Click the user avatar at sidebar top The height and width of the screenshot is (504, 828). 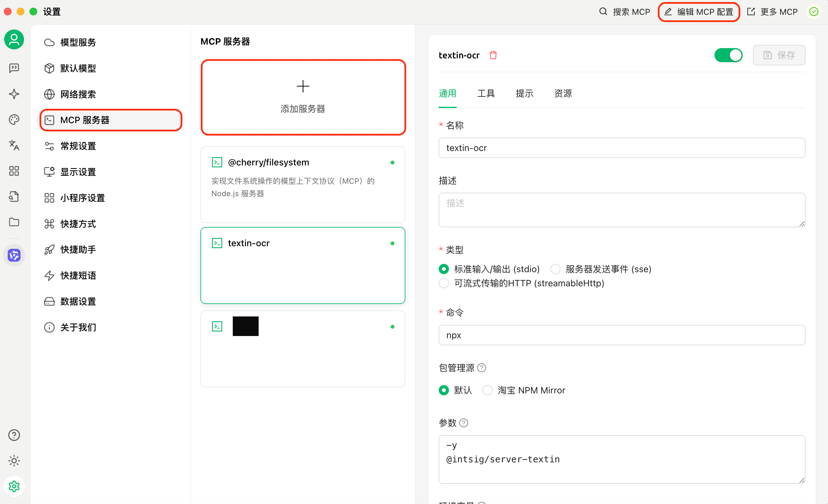pyautogui.click(x=14, y=39)
